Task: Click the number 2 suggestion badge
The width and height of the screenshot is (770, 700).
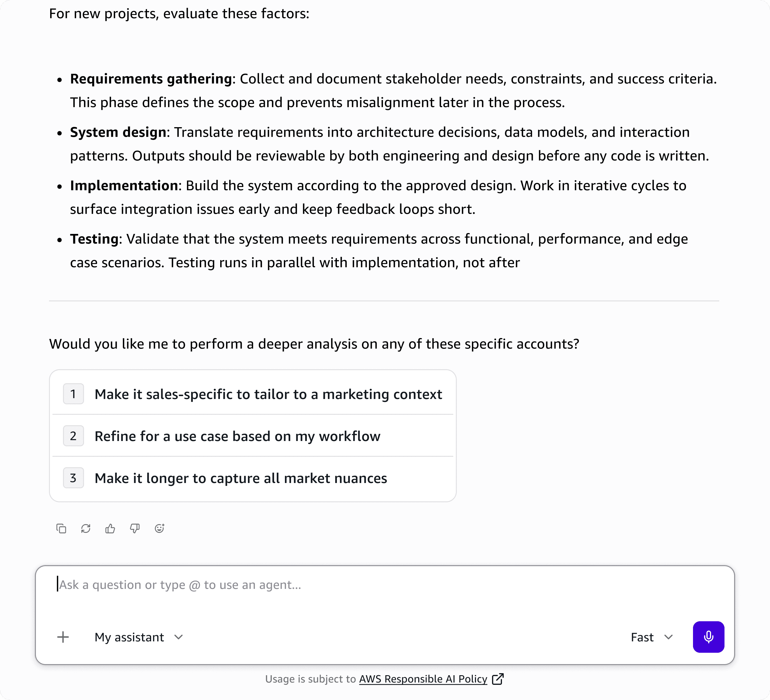Action: 73,436
